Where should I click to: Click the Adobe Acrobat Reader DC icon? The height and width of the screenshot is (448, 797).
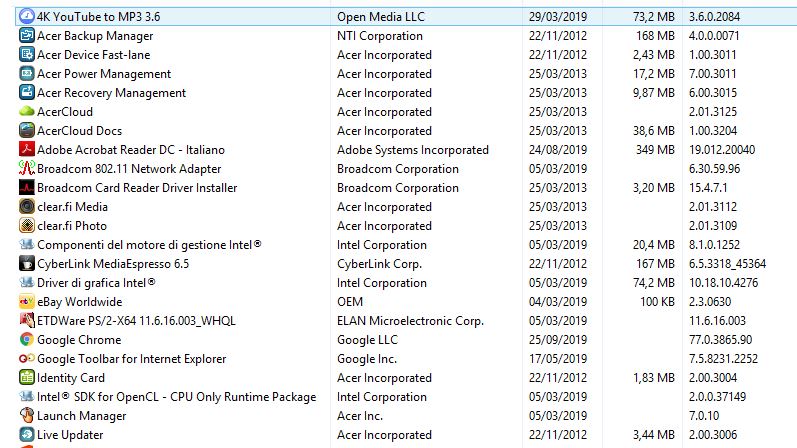tap(26, 149)
